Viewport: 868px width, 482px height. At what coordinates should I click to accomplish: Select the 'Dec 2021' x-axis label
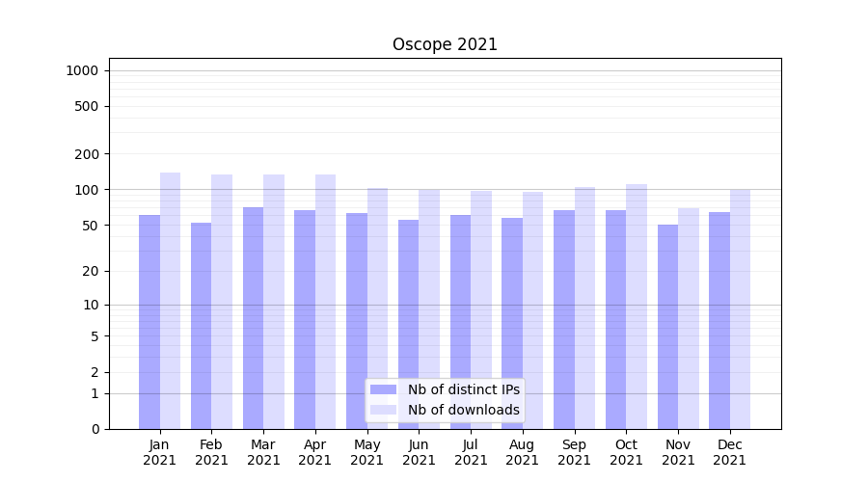point(729,452)
